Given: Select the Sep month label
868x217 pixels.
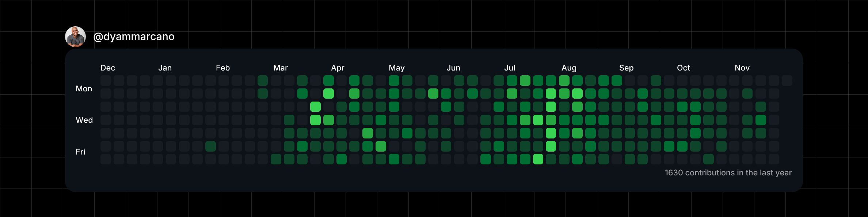Looking at the screenshot, I should point(626,68).
